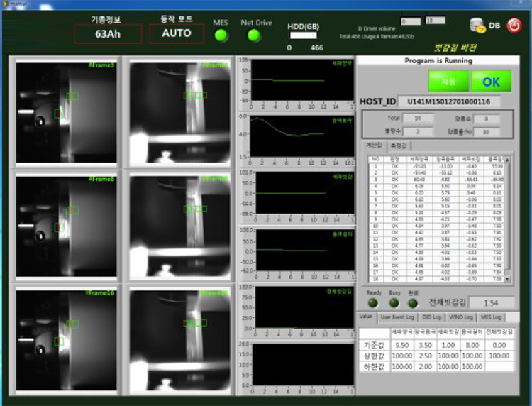Click the D Driver volume text
Viewport: 532px width, 406px height.
tap(377, 28)
